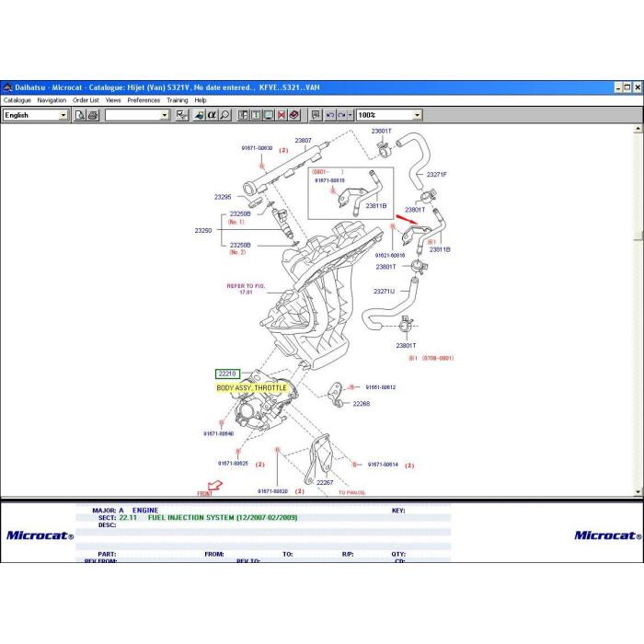Select part number 23271F hose label

437,175
